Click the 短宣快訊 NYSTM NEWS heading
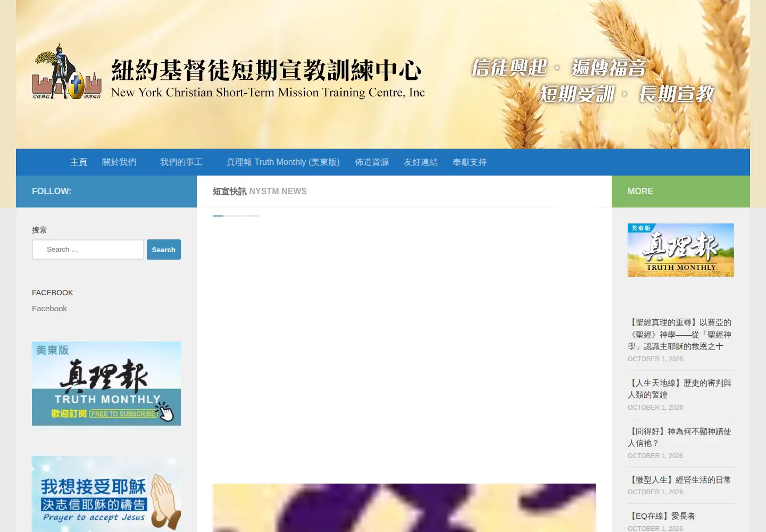 (260, 192)
